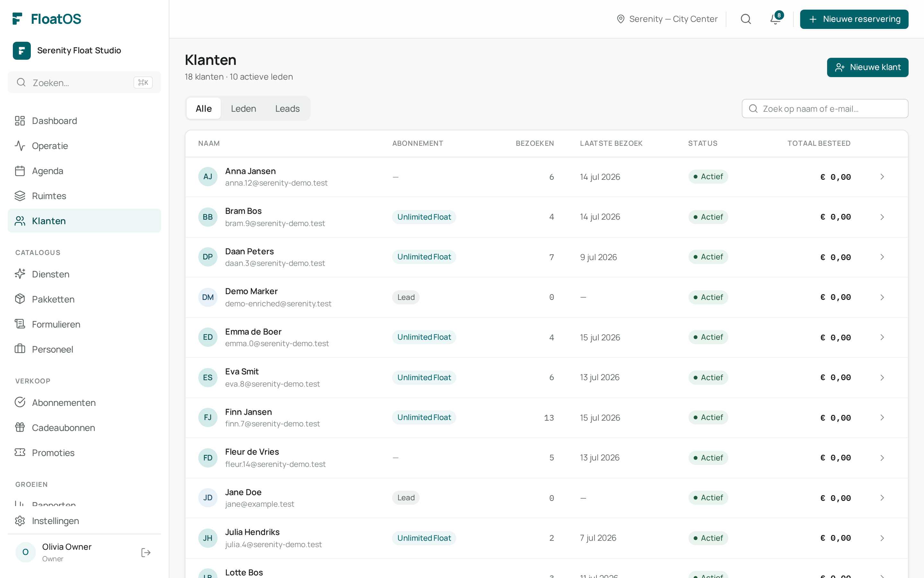Sort by the Totaal besteed column header

click(x=819, y=143)
